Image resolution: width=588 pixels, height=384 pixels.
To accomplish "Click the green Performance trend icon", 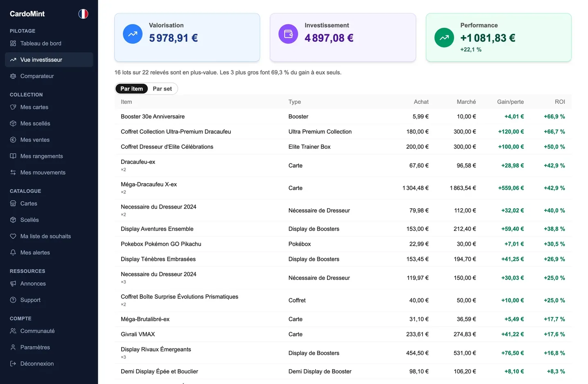I will [x=444, y=38].
